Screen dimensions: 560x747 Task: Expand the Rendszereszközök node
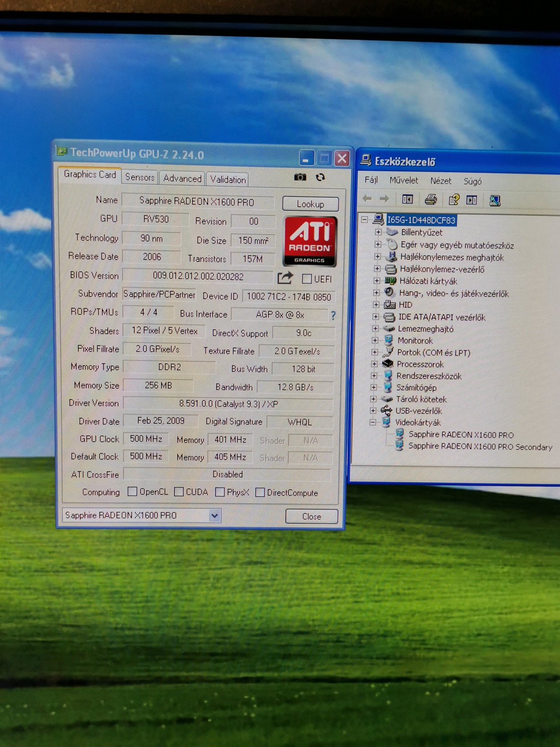[x=374, y=375]
